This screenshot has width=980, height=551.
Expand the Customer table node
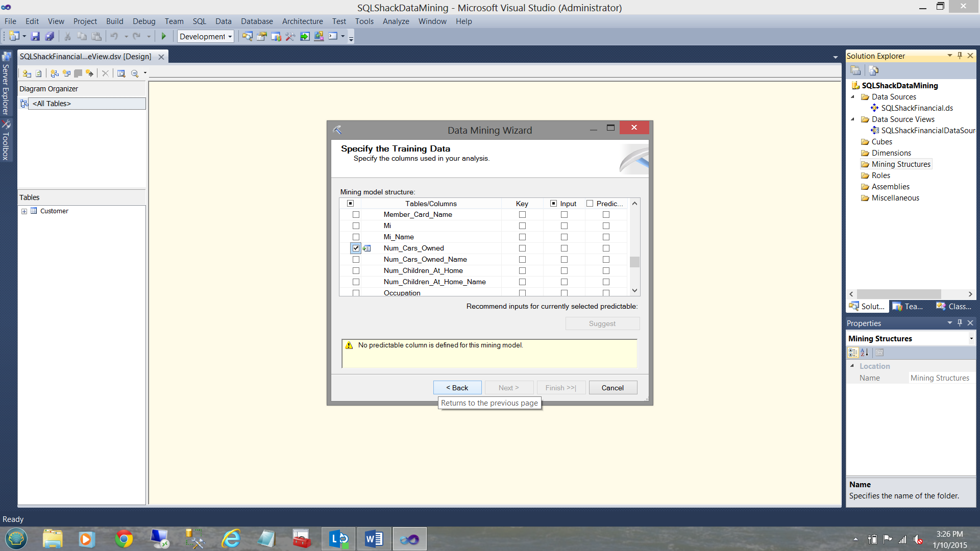(24, 211)
